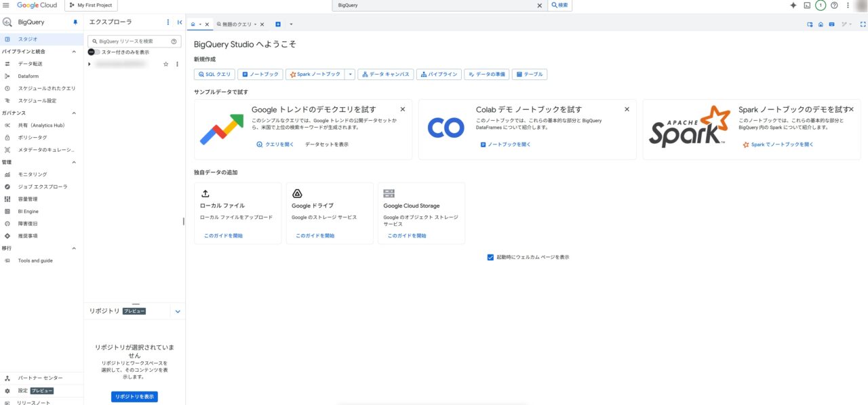Add a new query tab with plus icon
The width and height of the screenshot is (868, 405).
tap(278, 24)
